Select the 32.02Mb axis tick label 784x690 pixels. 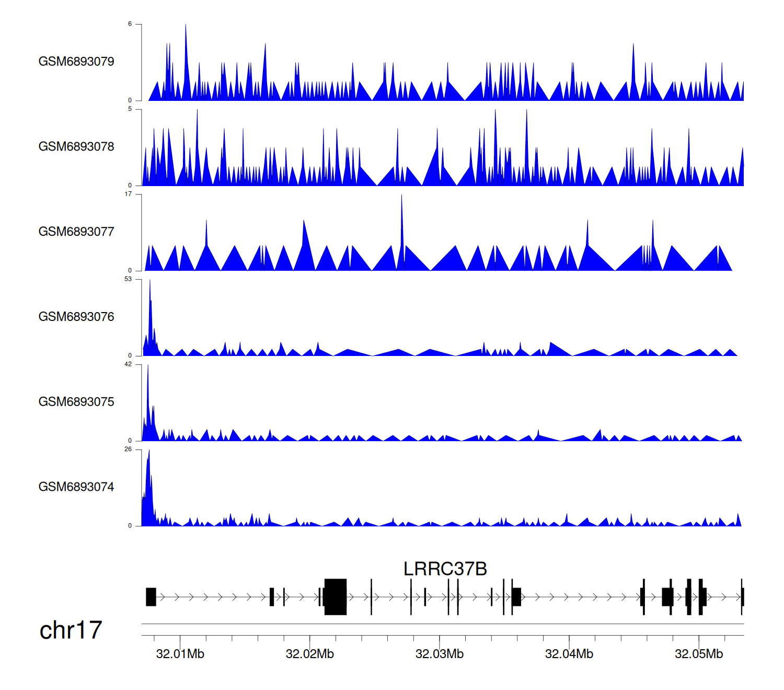tap(309, 654)
